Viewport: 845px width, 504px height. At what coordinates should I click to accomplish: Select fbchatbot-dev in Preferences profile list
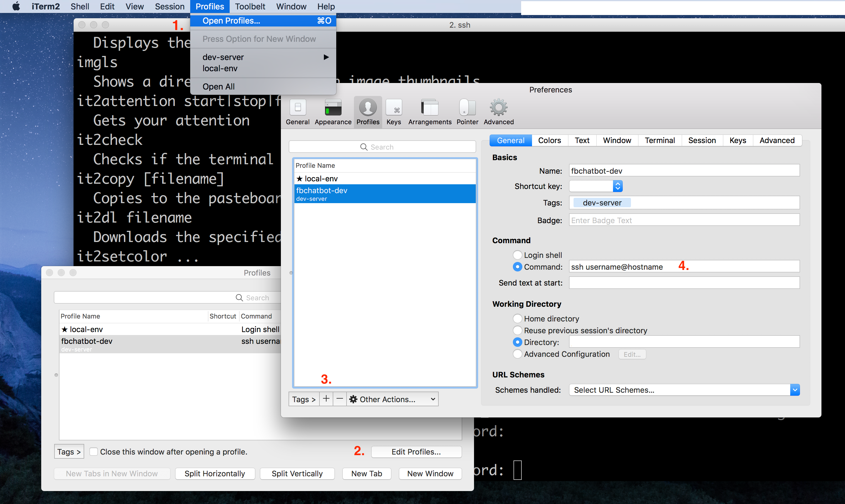pyautogui.click(x=385, y=194)
